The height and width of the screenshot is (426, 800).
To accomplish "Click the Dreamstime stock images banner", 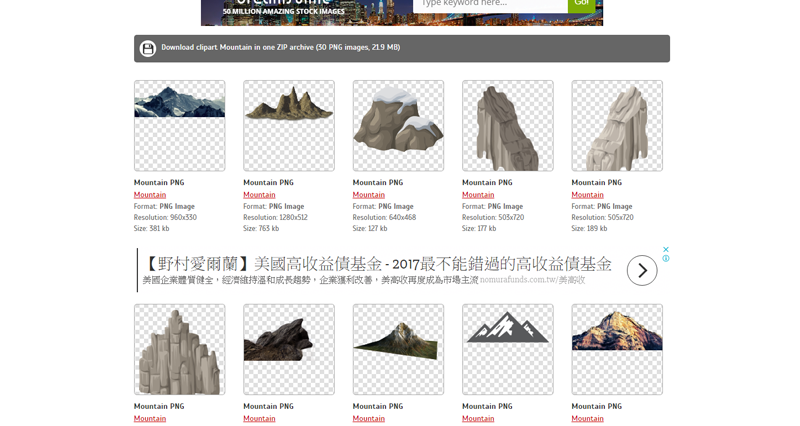I will [x=300, y=8].
